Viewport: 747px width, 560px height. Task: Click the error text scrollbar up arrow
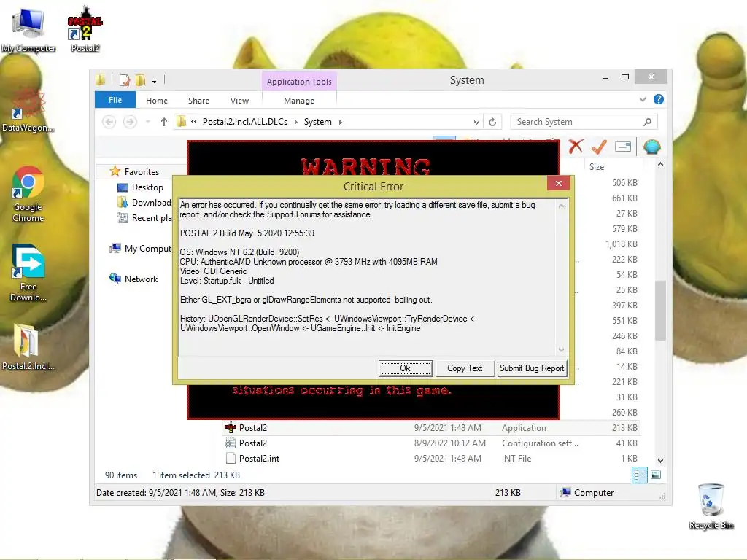(x=561, y=206)
